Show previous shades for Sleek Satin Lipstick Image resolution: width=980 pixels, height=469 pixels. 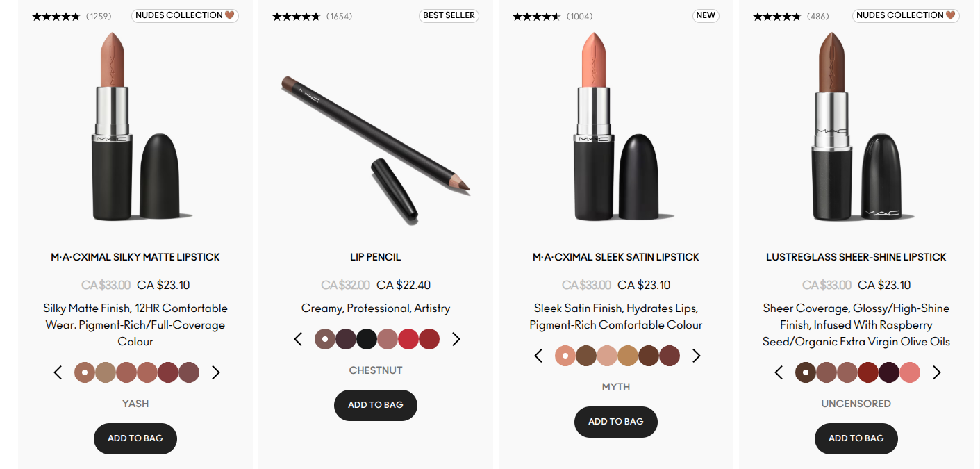538,356
